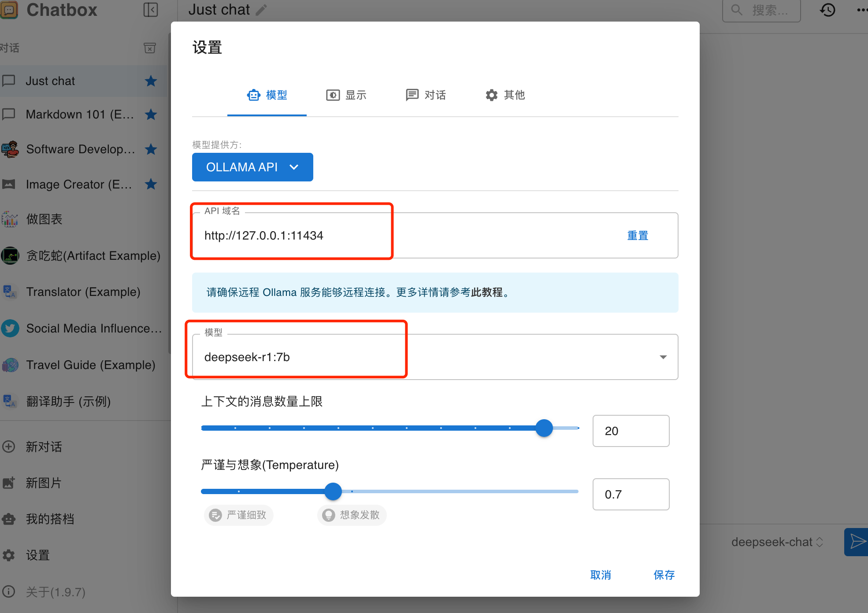Image resolution: width=868 pixels, height=613 pixels.
Task: Click the 保存 save button
Action: pos(664,575)
